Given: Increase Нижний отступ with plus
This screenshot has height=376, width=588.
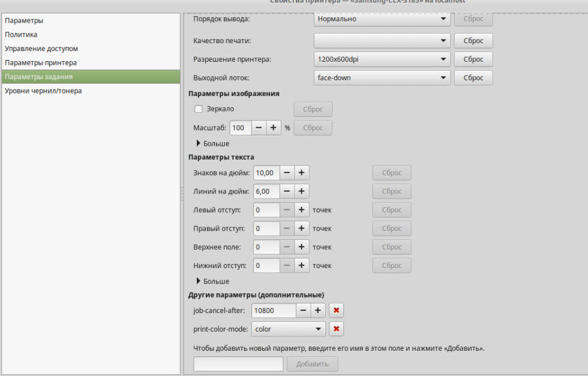Looking at the screenshot, I should point(301,266).
